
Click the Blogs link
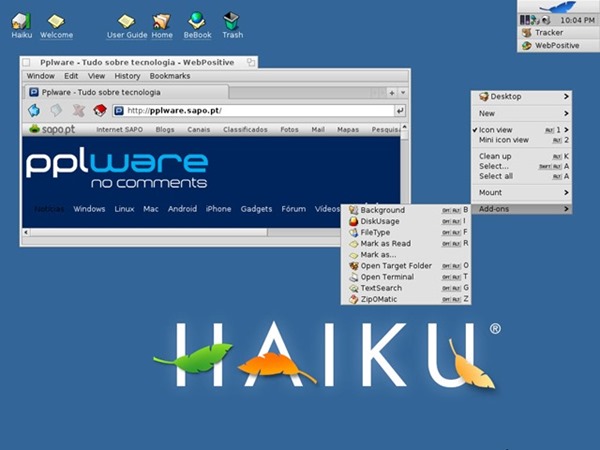click(x=165, y=130)
